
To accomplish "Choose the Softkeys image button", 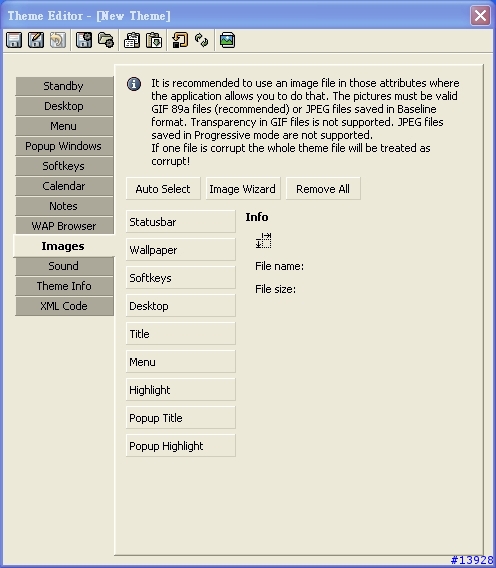I will 180,277.
